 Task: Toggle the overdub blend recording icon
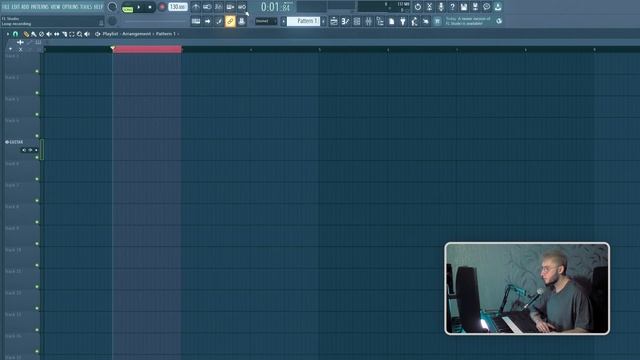point(230,7)
